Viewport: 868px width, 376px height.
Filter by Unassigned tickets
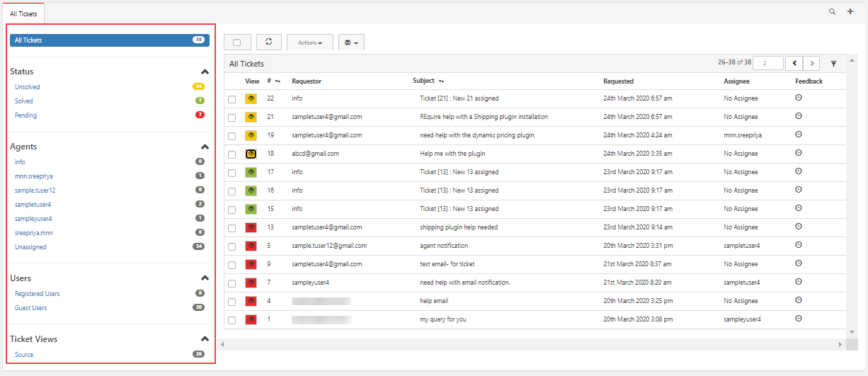click(30, 247)
